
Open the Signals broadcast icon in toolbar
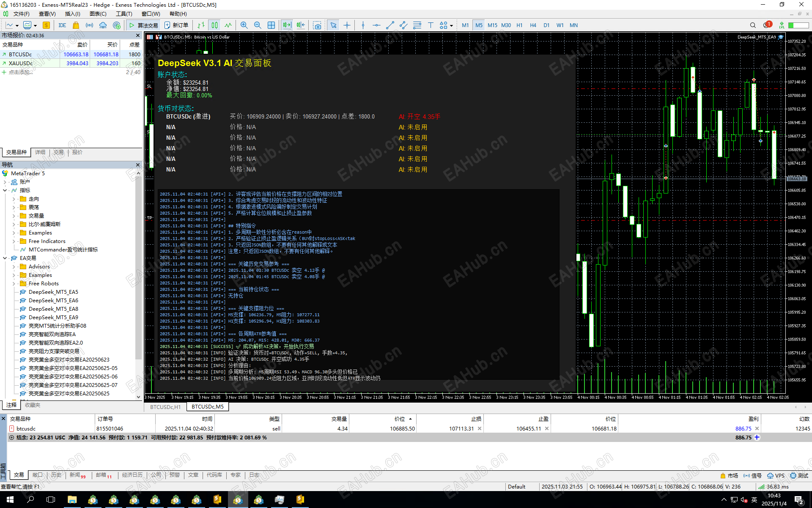pyautogui.click(x=90, y=25)
